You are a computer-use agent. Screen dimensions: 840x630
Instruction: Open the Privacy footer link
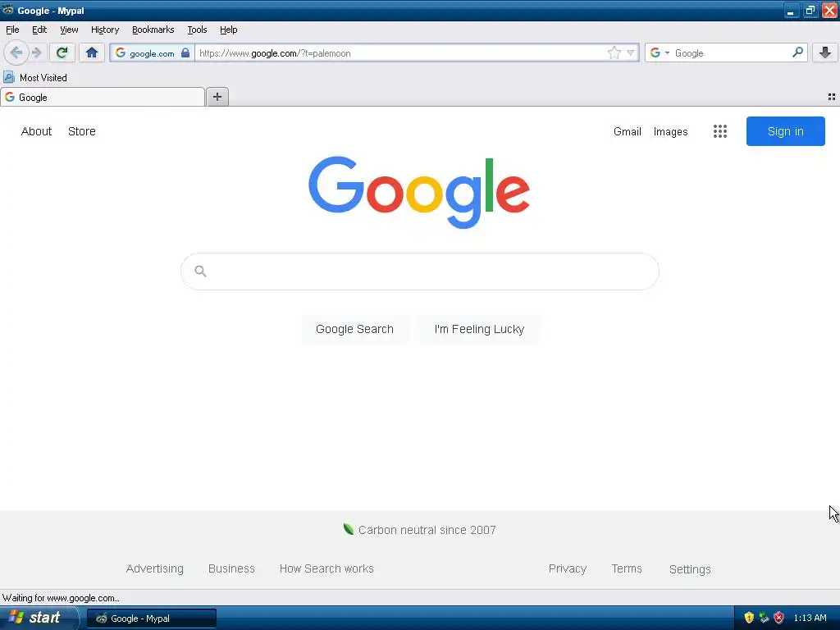click(568, 568)
